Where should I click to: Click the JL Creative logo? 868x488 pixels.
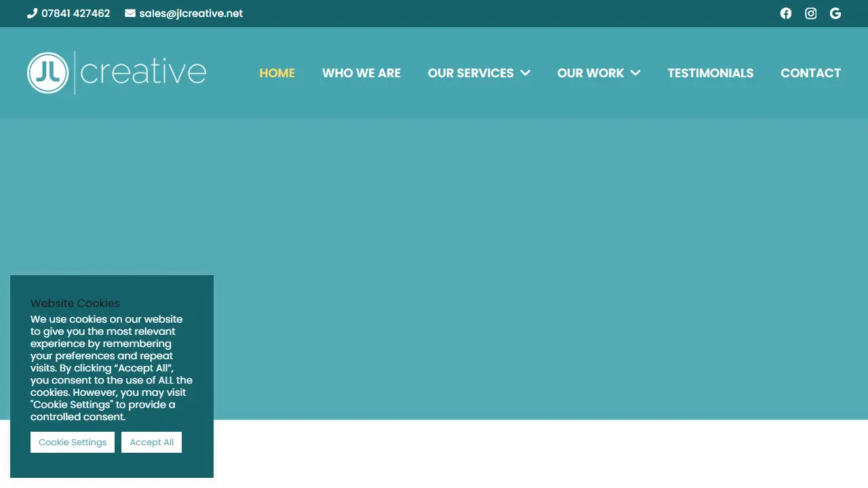tap(117, 73)
